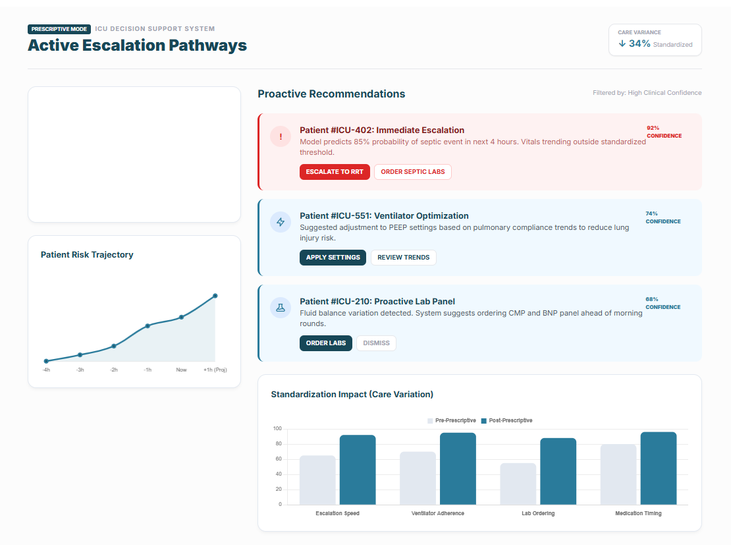Open the Care Variance 34% card
This screenshot has width=731, height=560.
point(655,40)
